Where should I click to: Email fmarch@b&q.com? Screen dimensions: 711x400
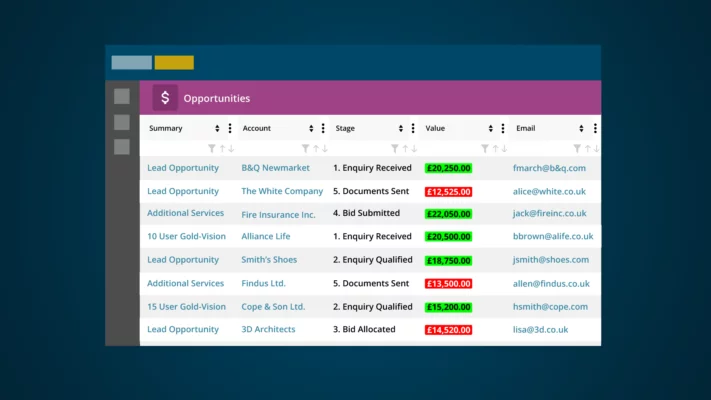(549, 168)
